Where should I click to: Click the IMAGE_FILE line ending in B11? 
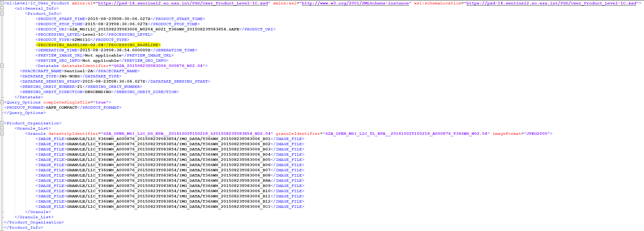click(170, 196)
